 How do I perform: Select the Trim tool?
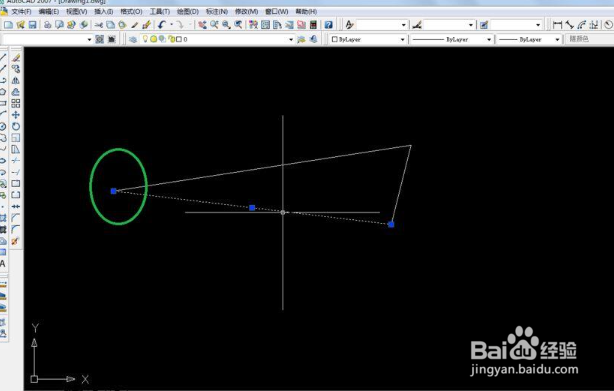(16, 160)
